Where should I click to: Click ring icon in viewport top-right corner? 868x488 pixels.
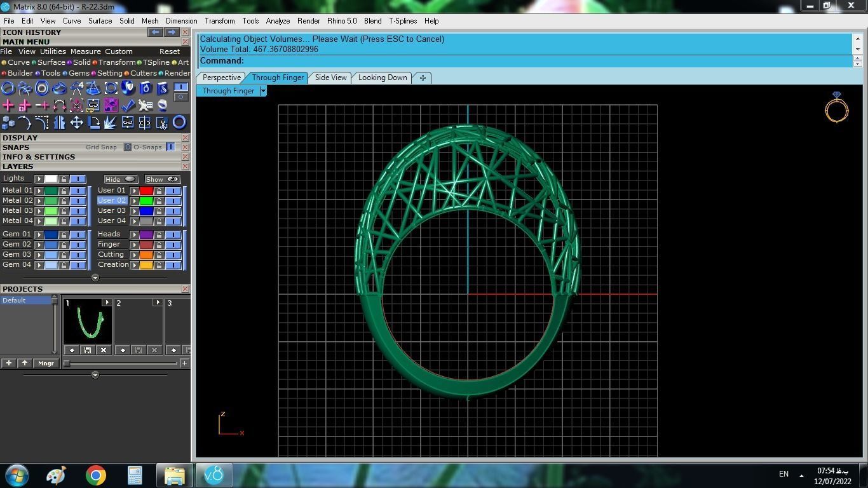pyautogui.click(x=837, y=107)
